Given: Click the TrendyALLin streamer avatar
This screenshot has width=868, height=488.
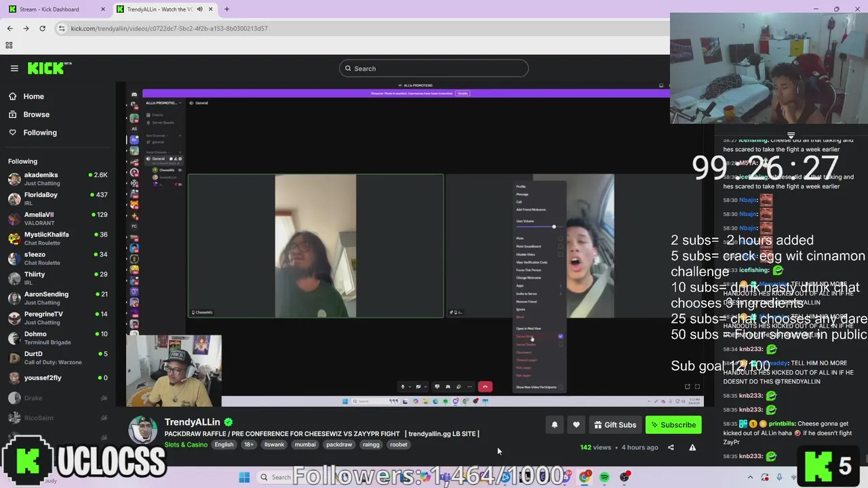Looking at the screenshot, I should (143, 430).
